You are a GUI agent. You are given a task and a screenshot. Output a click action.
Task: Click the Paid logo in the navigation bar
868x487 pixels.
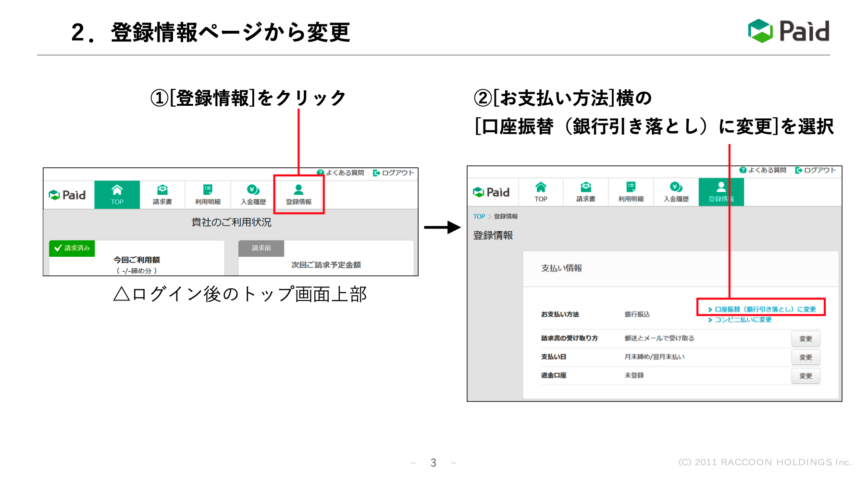67,194
